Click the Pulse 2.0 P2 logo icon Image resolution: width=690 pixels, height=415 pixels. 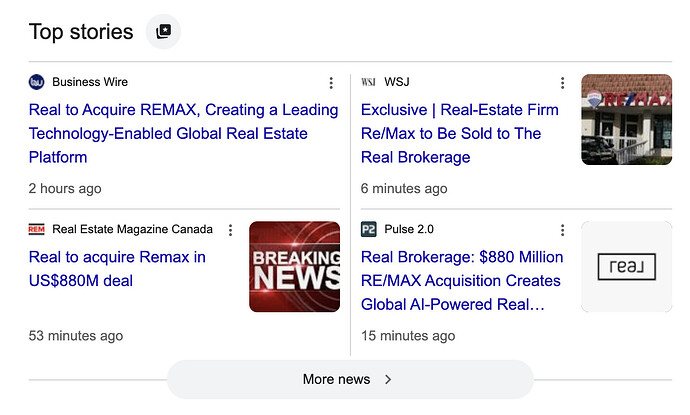pos(368,229)
